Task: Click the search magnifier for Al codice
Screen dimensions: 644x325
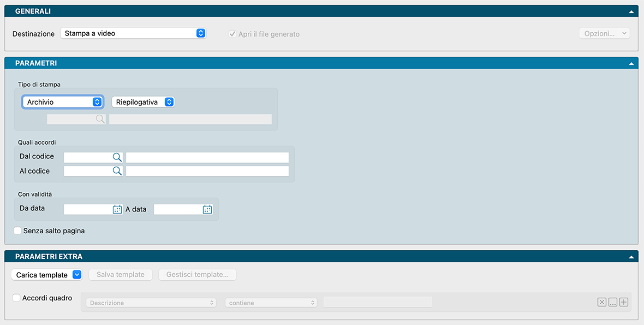Action: click(x=117, y=172)
